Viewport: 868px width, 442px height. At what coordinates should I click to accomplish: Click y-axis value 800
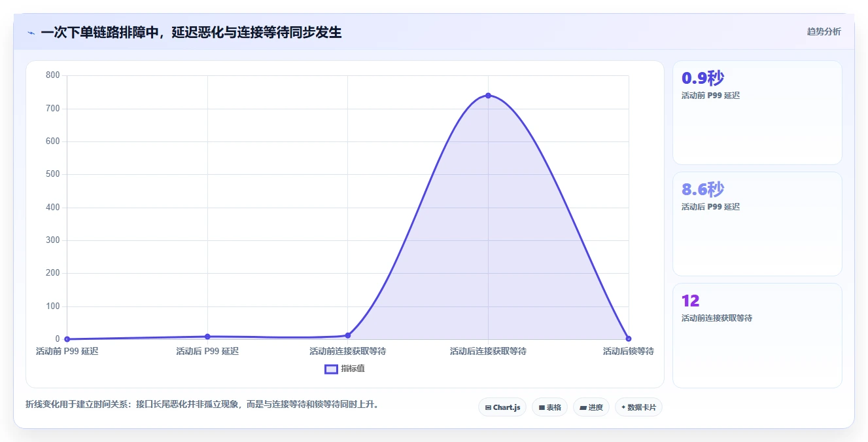click(x=53, y=75)
